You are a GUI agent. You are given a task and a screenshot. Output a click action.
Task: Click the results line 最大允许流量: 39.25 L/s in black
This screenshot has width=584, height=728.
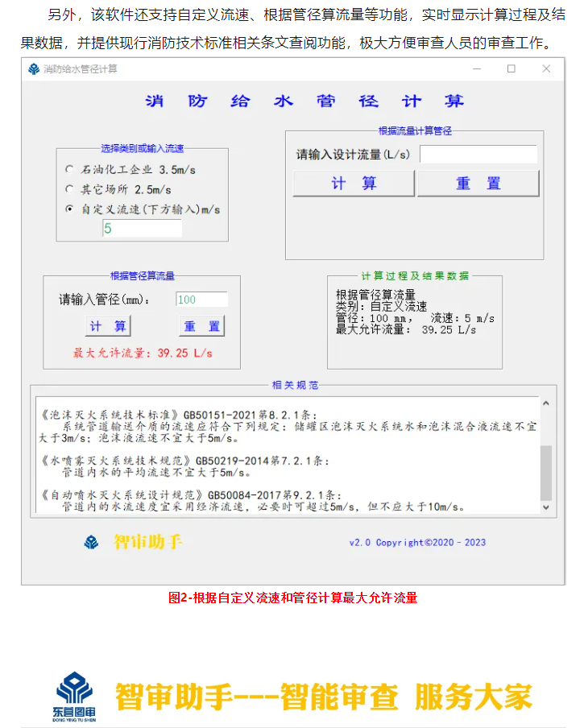click(x=406, y=329)
